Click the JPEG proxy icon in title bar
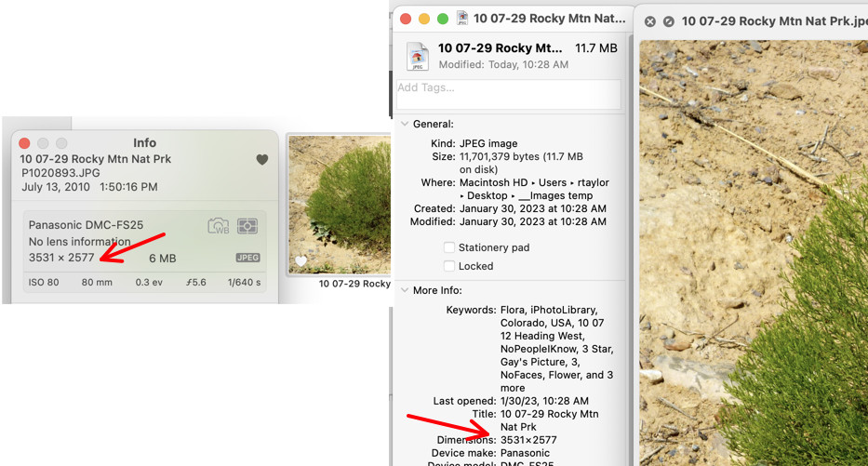This screenshot has width=868, height=466. click(x=461, y=19)
